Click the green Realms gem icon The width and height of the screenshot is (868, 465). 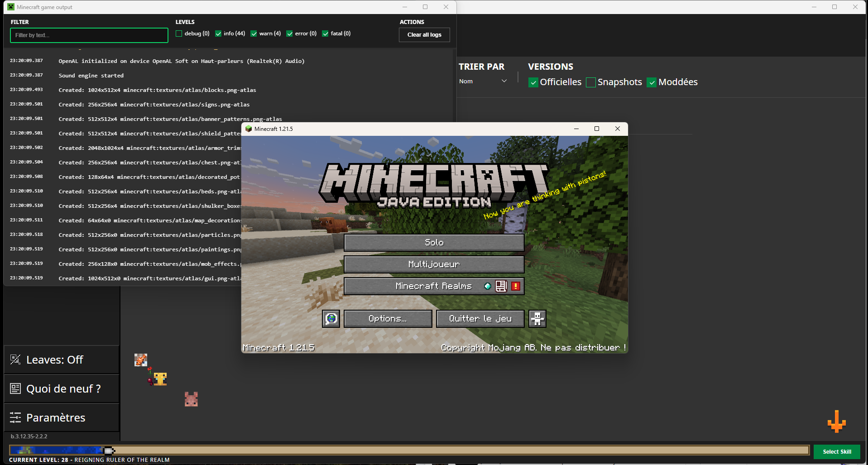[x=488, y=286]
